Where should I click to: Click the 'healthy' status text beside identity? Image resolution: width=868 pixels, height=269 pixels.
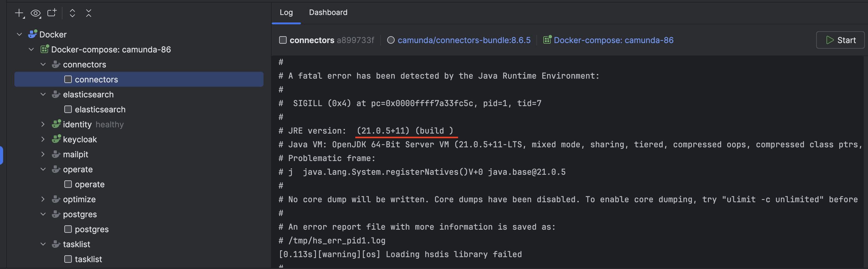[110, 124]
